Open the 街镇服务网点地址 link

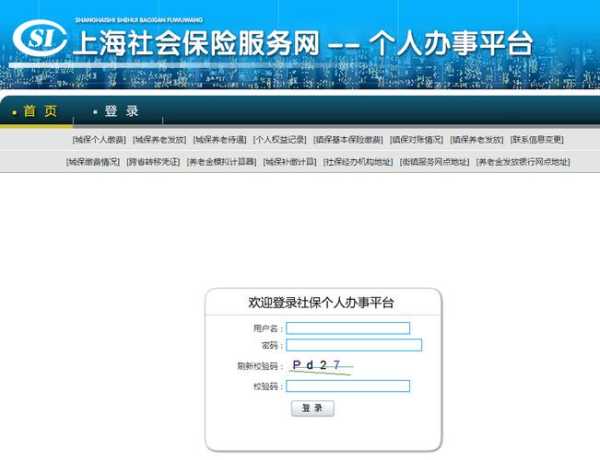click(x=434, y=162)
